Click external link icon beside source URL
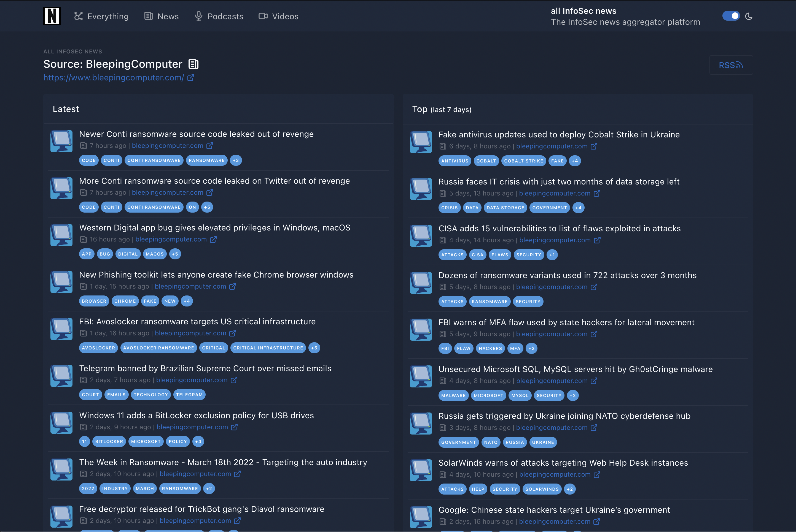The image size is (796, 532). pos(191,78)
